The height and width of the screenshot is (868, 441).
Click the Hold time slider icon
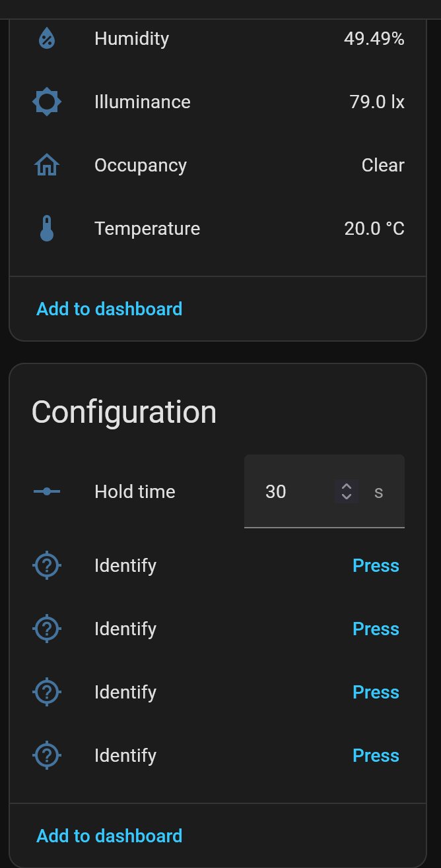[x=47, y=491]
